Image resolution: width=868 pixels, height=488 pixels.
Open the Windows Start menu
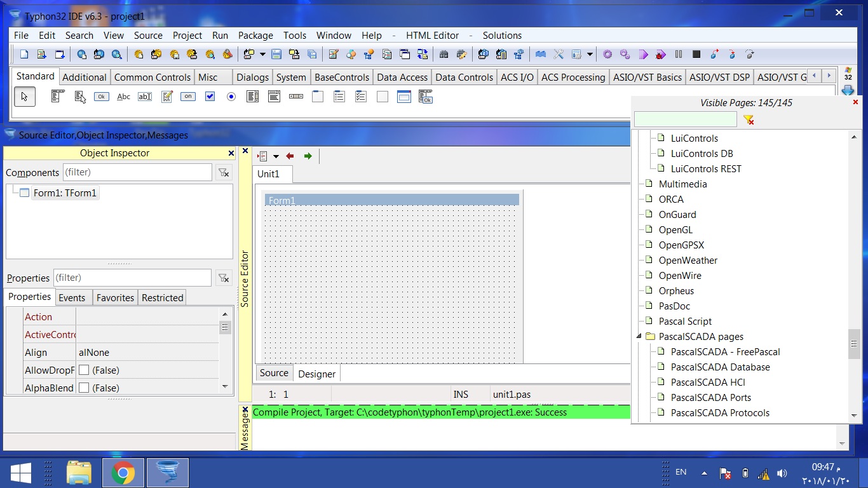pyautogui.click(x=21, y=473)
